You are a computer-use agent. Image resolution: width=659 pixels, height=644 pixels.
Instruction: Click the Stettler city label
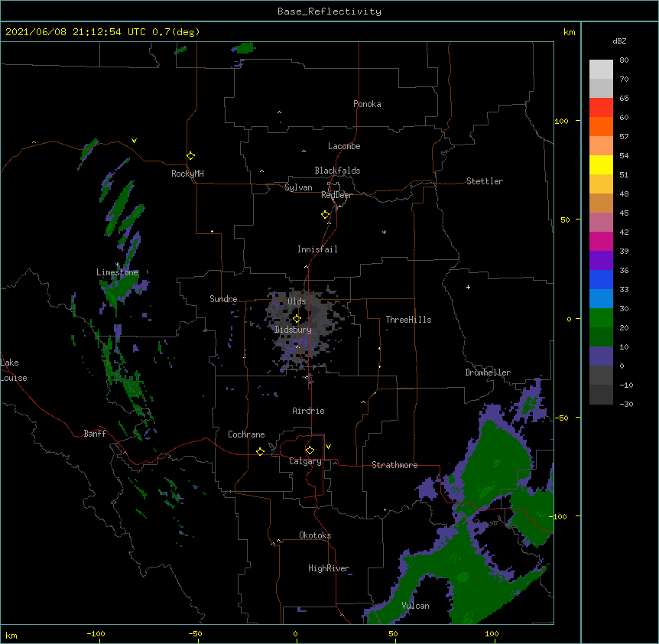click(x=485, y=181)
